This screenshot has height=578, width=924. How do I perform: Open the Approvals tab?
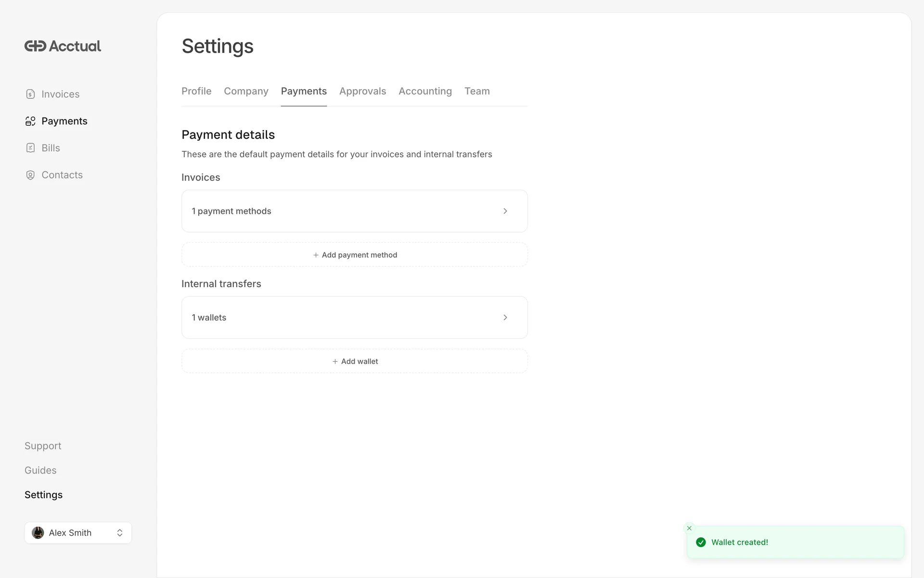362,92
